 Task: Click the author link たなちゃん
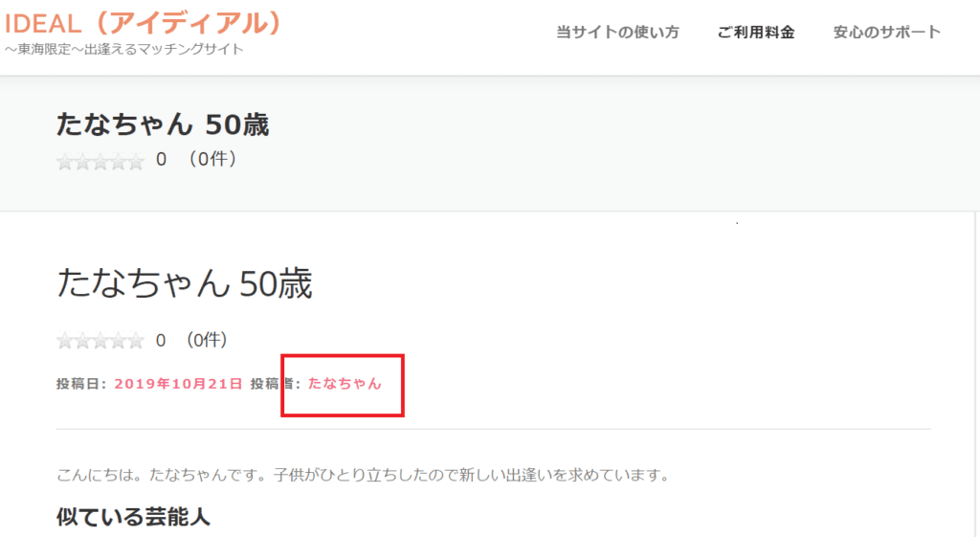[x=345, y=383]
